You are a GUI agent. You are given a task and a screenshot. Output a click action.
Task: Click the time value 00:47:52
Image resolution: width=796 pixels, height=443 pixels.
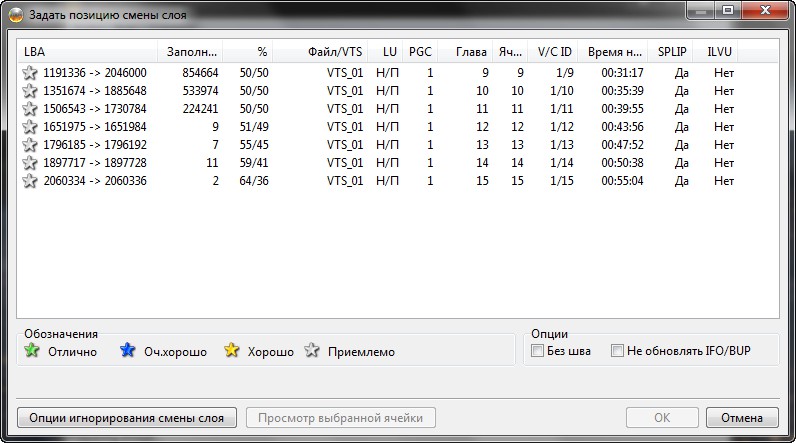(622, 145)
